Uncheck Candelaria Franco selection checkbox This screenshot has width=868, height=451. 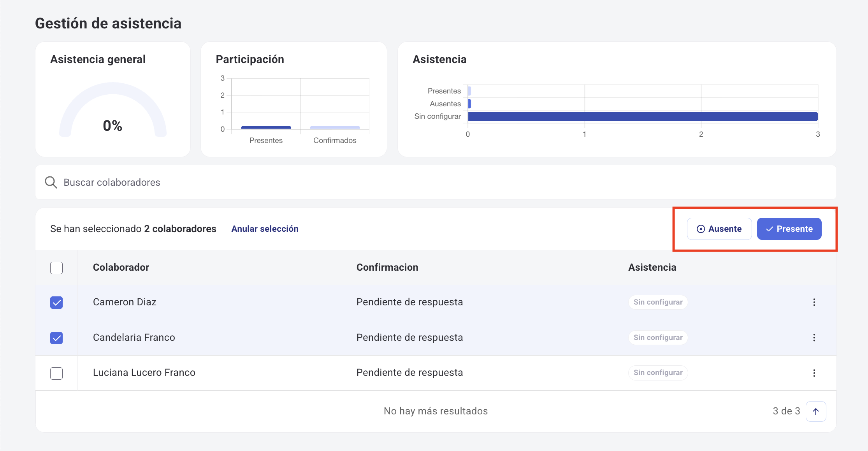click(x=56, y=338)
